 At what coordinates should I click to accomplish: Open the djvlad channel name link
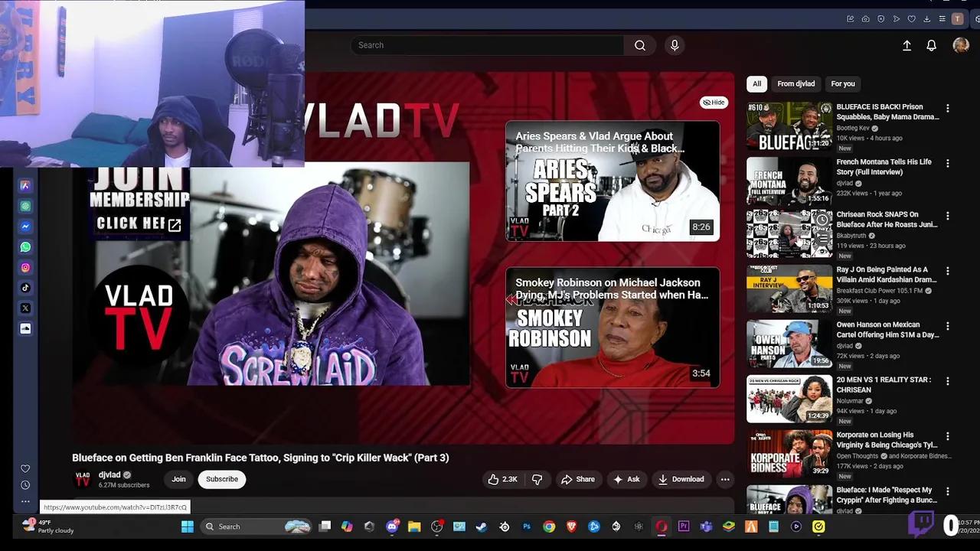click(x=109, y=474)
